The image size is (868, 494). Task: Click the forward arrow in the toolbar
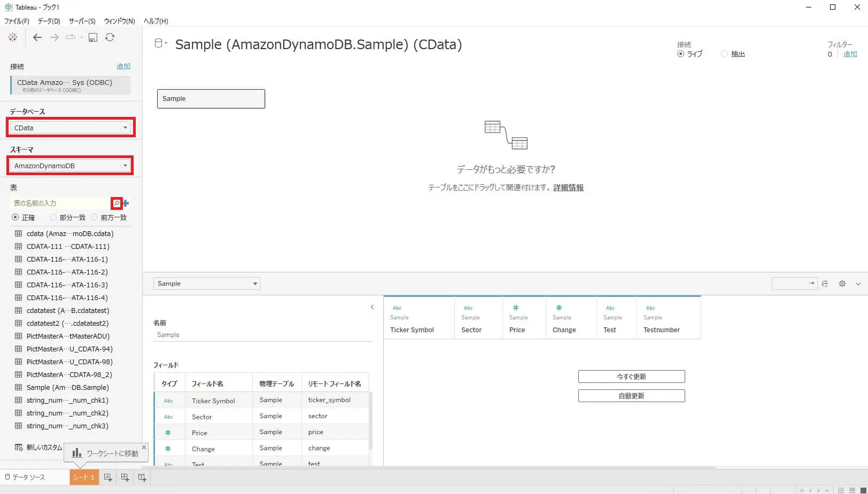(x=55, y=37)
